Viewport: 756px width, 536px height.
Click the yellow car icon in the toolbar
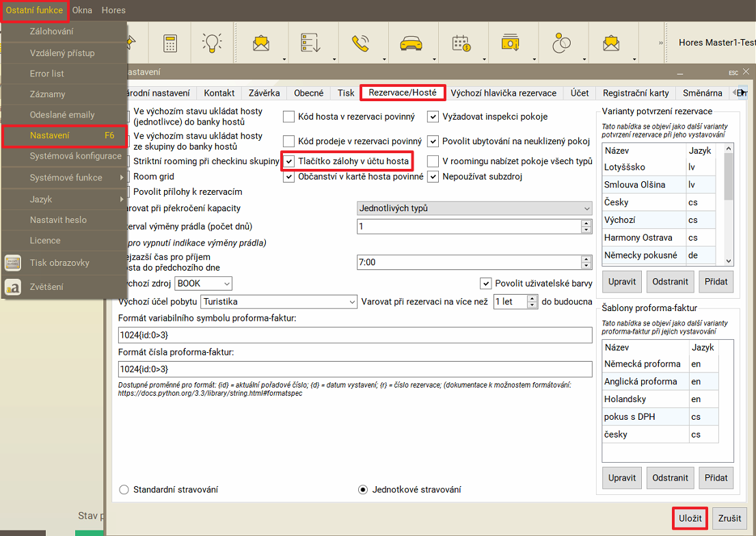coord(410,43)
